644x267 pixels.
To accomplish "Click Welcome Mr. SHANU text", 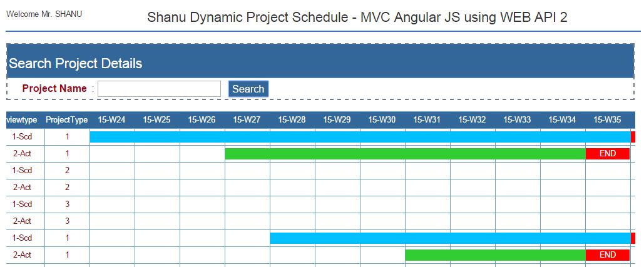I will pyautogui.click(x=44, y=14).
